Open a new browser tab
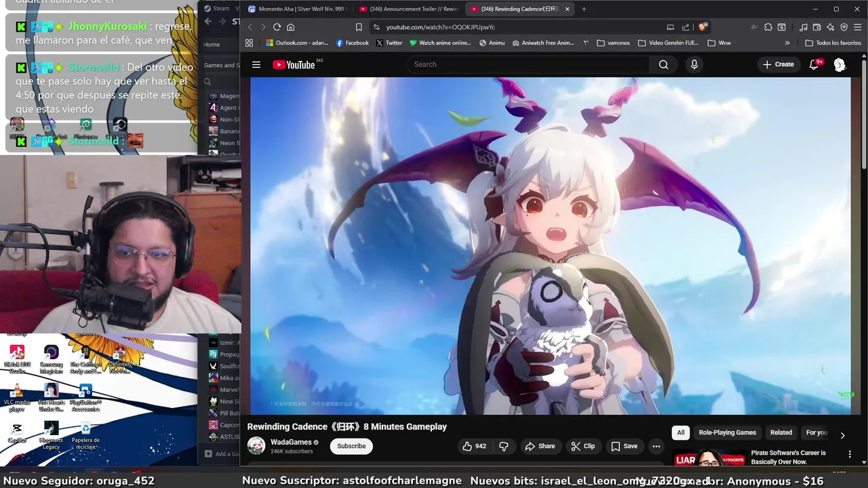This screenshot has height=488, width=868. (x=584, y=9)
